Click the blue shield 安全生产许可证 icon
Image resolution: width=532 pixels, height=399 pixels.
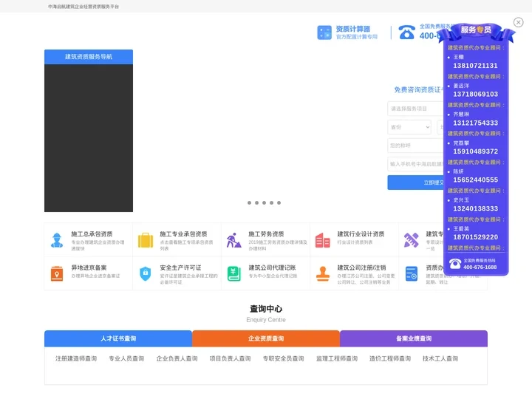[146, 274]
